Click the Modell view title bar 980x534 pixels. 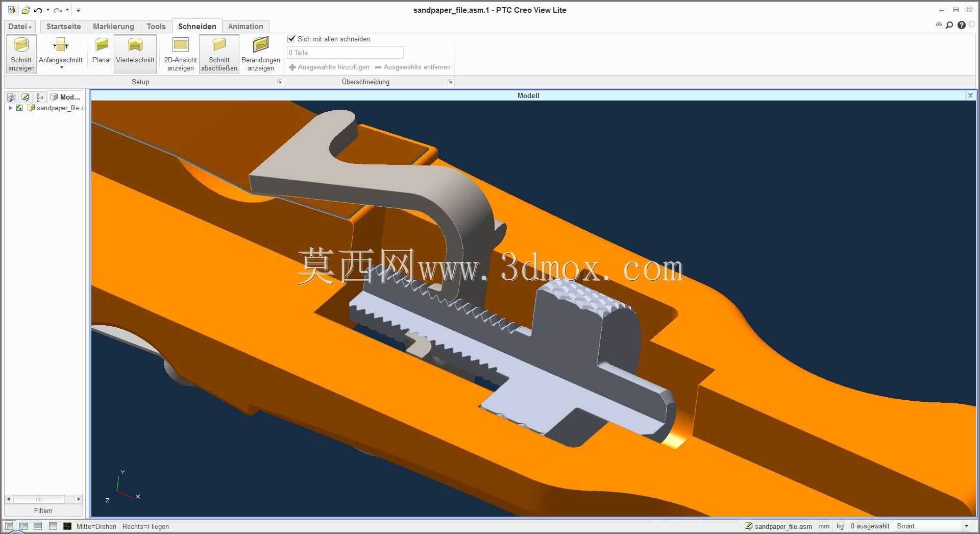[528, 95]
